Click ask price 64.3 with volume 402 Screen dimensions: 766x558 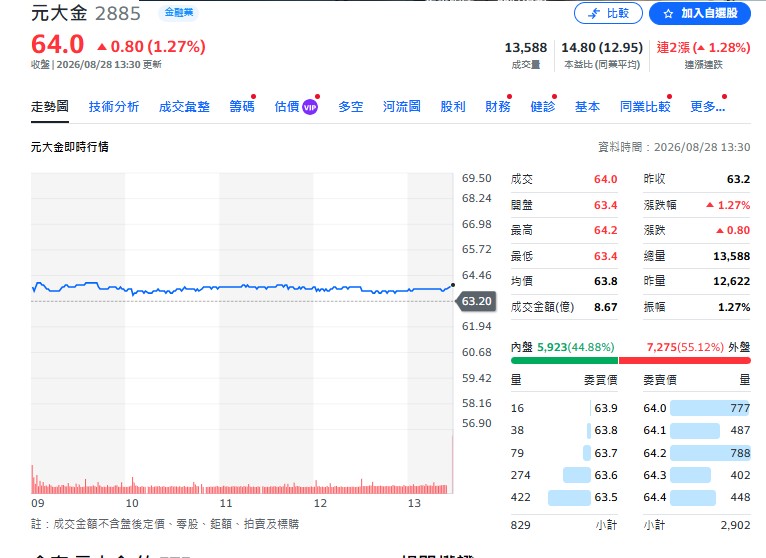[697, 475]
